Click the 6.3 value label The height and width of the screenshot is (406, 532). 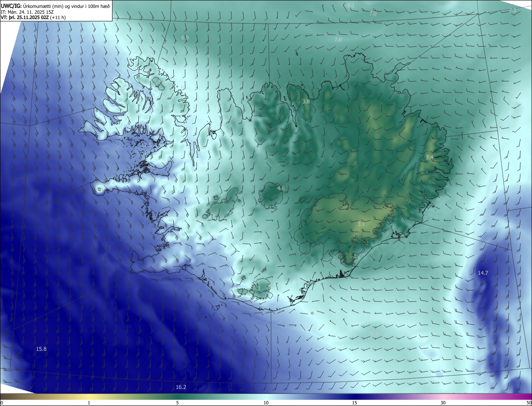(256, 288)
